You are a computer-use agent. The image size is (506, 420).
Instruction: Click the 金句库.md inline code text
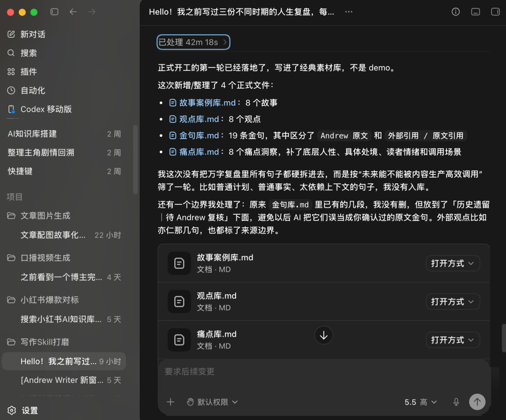[290, 205]
